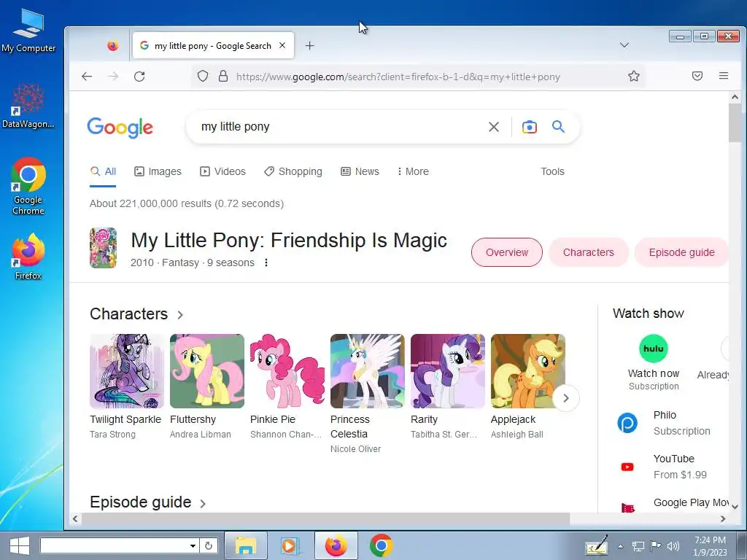The height and width of the screenshot is (560, 747).
Task: Open search Tools options
Action: 553,171
